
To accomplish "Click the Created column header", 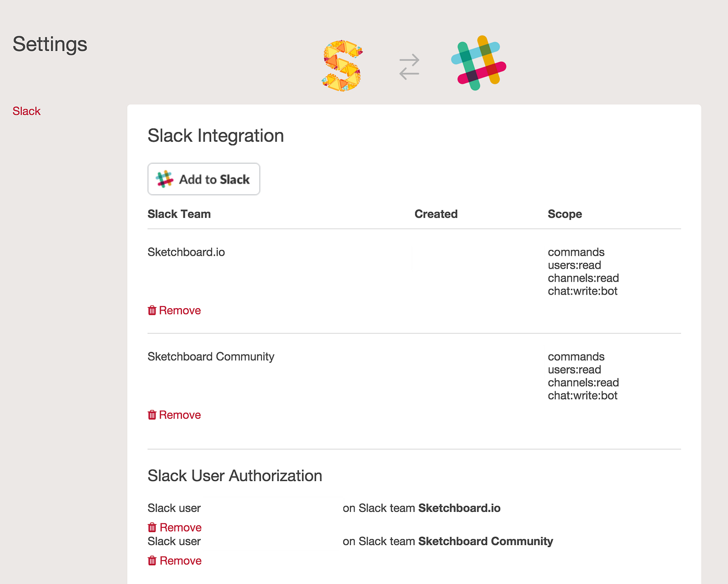I will pyautogui.click(x=436, y=214).
